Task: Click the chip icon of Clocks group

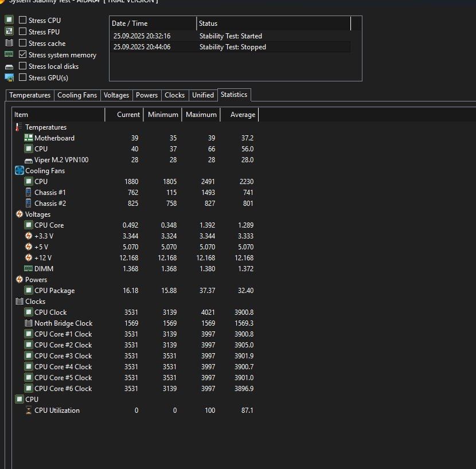Action: 19,301
